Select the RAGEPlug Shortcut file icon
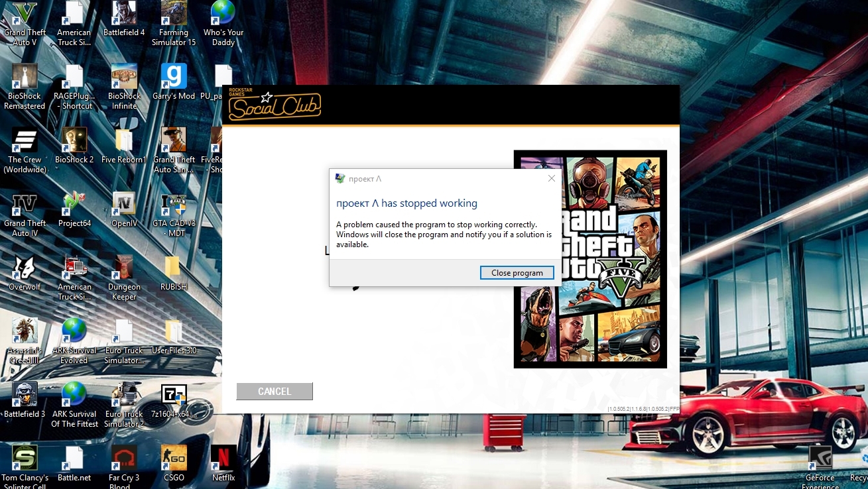 (x=74, y=87)
